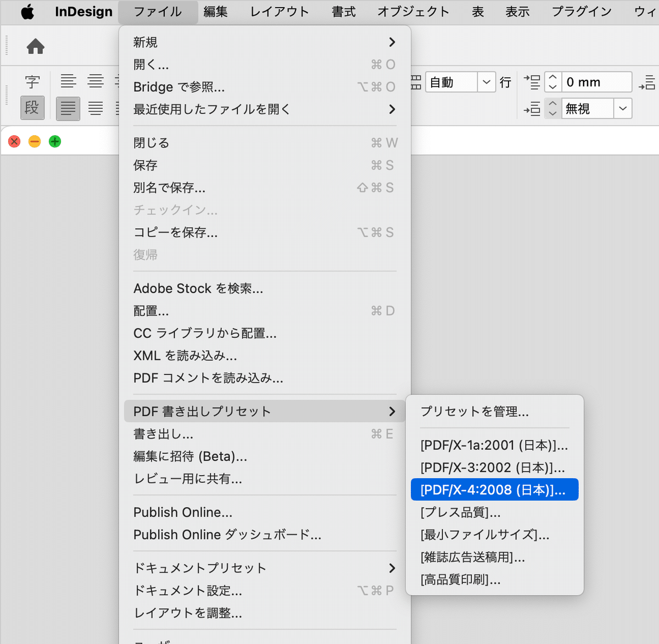
Task: Choose レビュー用に共有...
Action: pos(265,479)
